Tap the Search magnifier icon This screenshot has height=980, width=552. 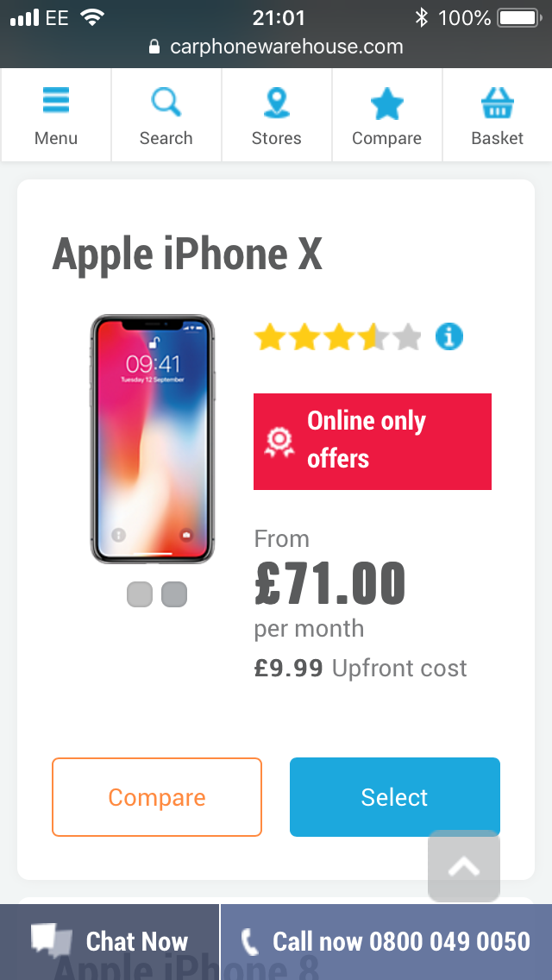coord(166,104)
